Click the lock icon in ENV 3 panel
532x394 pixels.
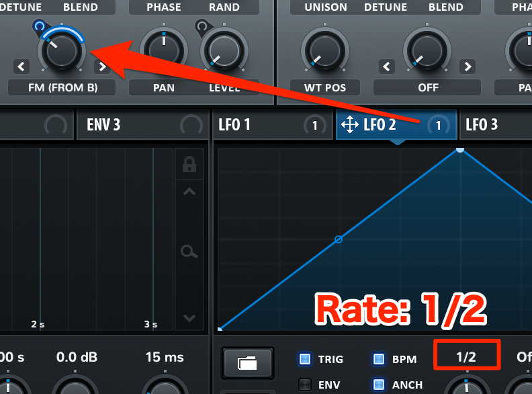point(189,165)
